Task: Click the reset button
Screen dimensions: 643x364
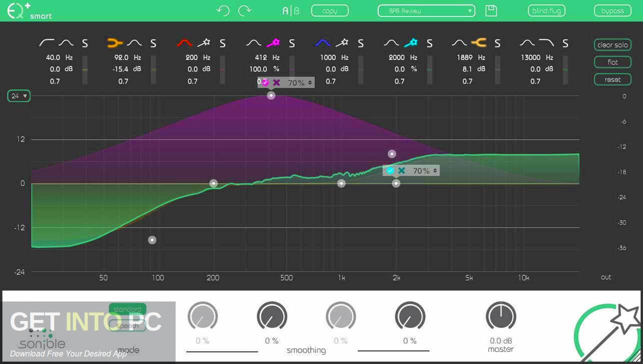Action: coord(612,79)
